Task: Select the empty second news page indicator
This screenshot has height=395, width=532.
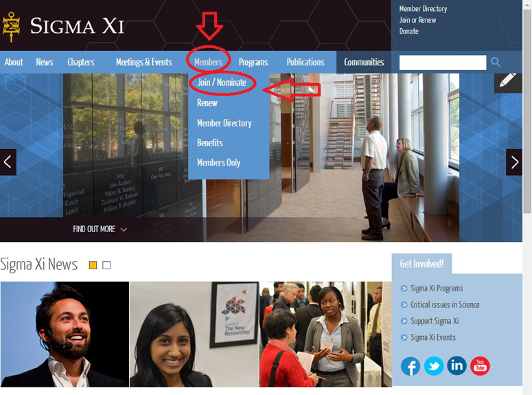Action: coord(106,265)
